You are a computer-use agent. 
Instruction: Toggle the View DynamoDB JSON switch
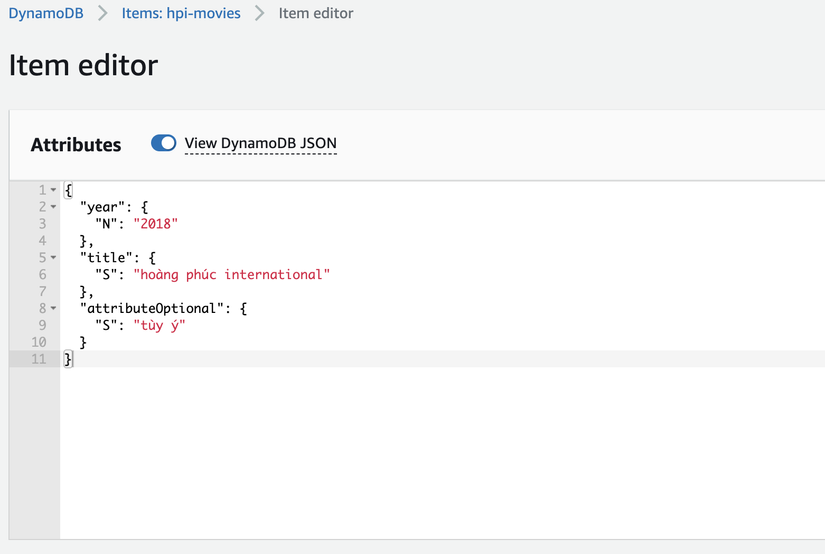163,143
